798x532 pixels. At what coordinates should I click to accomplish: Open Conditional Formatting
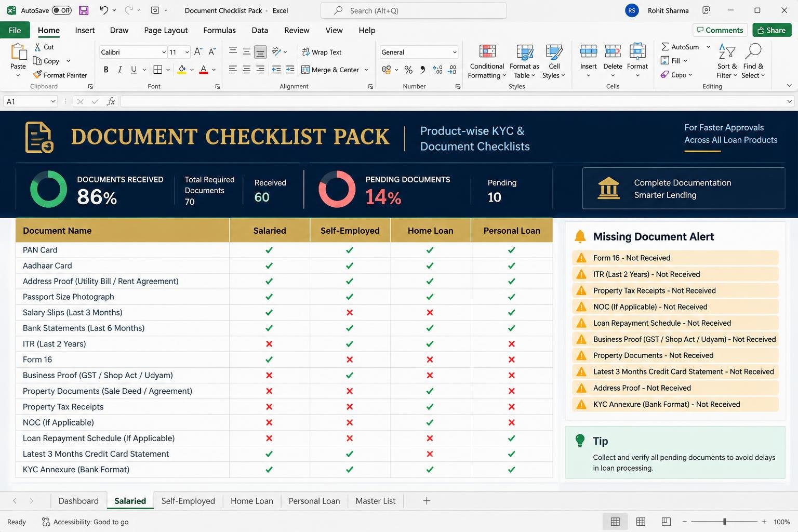click(x=487, y=61)
